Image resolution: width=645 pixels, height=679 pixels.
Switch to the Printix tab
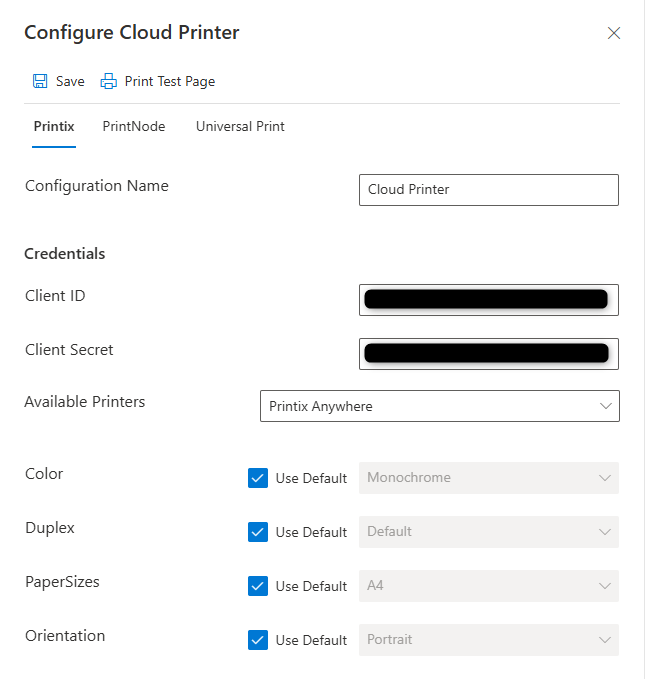coord(54,126)
